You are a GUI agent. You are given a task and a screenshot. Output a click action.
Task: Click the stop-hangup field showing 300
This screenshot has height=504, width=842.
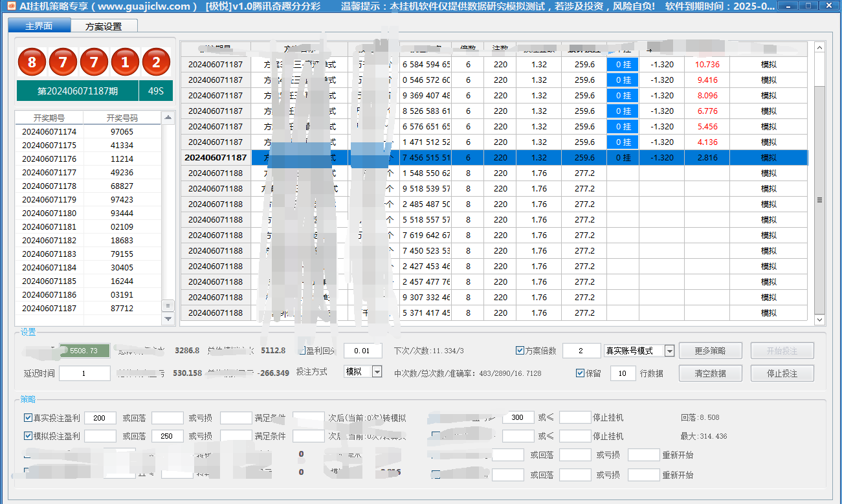[518, 418]
